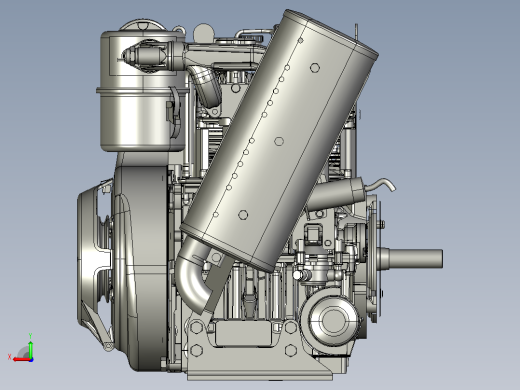This screenshot has height=390, width=520.
Task: Click the red X axis of the triad
Action: 21,360
